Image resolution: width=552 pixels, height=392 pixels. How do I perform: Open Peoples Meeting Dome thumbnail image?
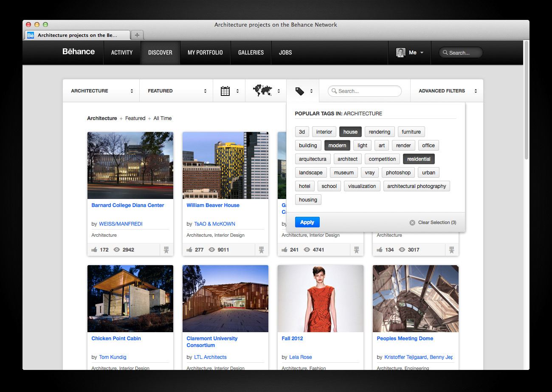416,299
